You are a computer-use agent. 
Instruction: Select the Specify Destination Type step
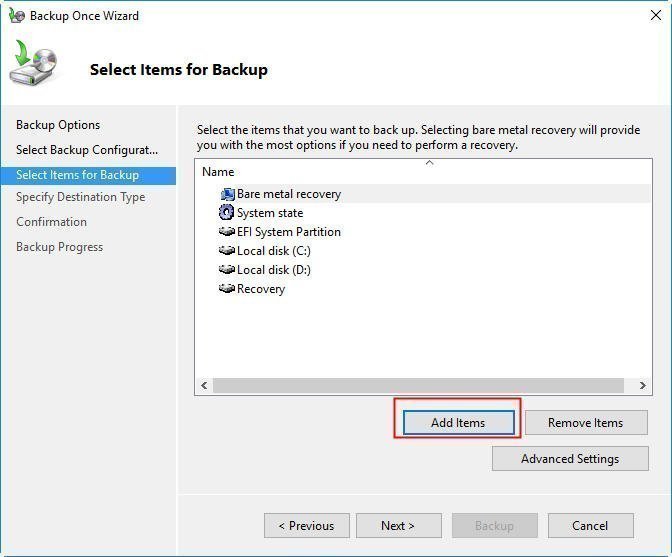80,197
